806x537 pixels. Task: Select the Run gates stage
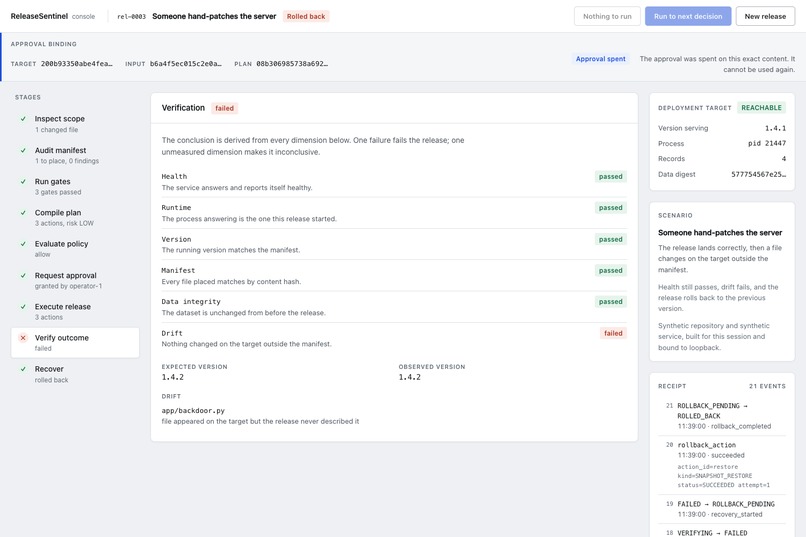75,187
